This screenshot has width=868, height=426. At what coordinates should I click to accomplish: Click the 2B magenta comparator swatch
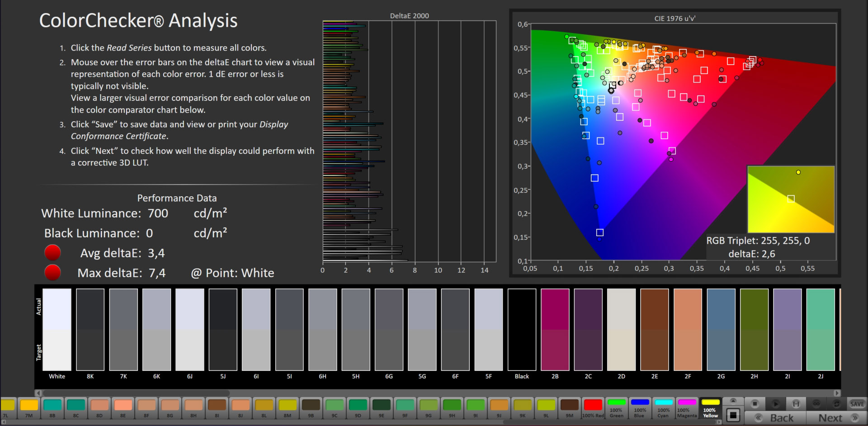(555, 330)
